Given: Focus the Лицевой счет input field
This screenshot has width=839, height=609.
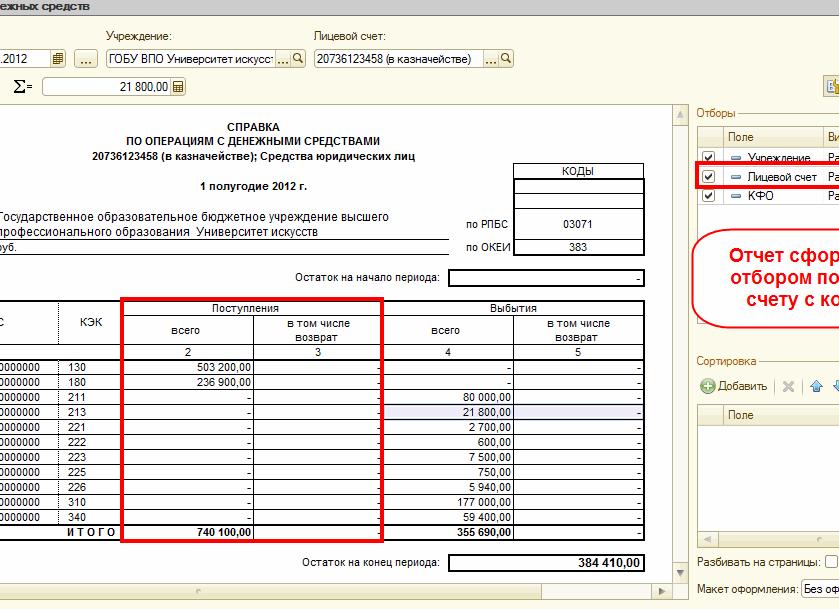Looking at the screenshot, I should click(x=399, y=59).
